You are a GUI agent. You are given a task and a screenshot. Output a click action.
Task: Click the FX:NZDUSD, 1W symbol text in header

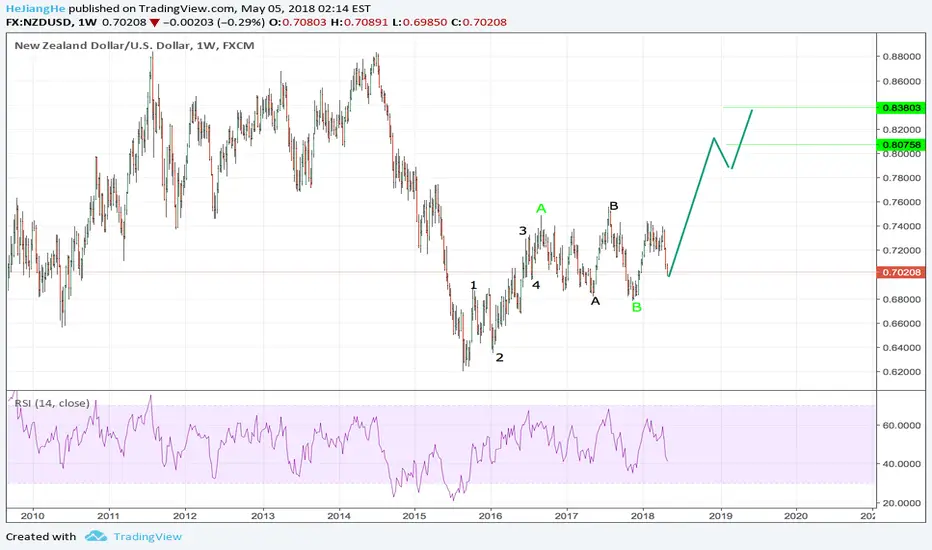click(51, 22)
